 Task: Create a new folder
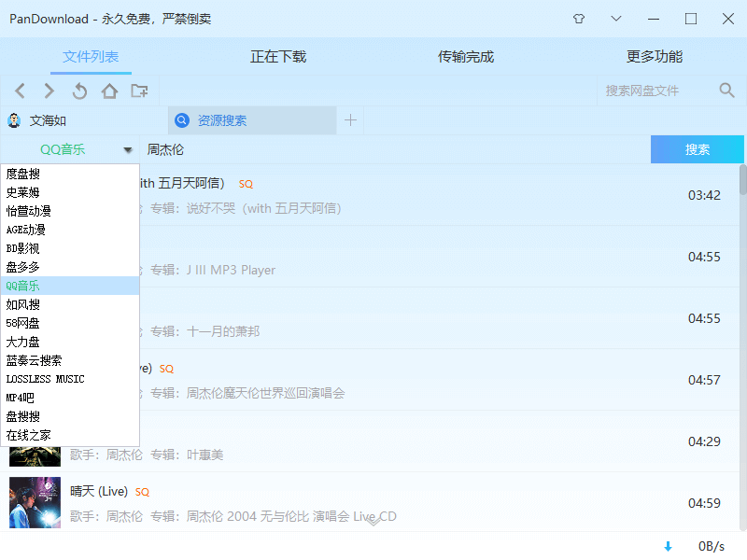[x=139, y=91]
